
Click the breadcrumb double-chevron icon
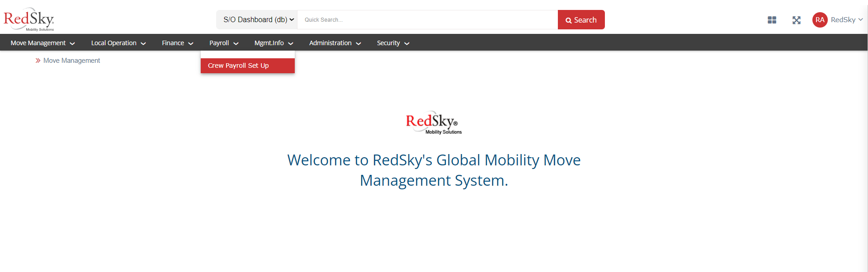[x=38, y=61]
